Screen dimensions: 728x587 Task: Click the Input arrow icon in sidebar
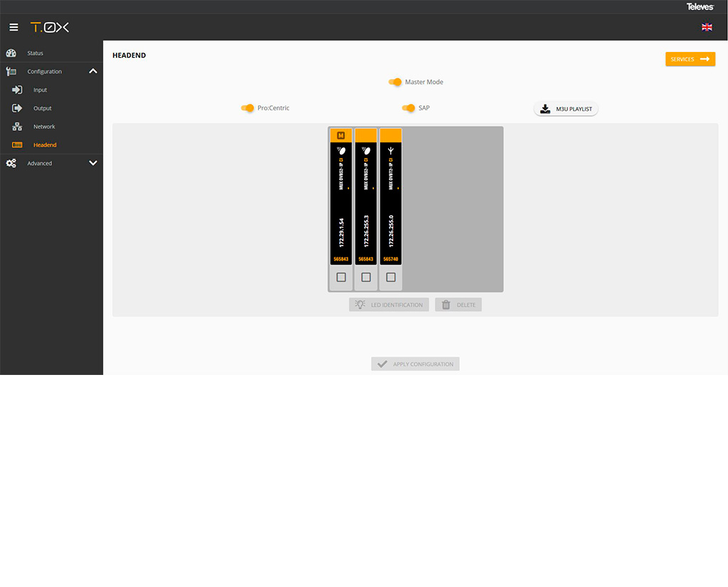pos(17,90)
